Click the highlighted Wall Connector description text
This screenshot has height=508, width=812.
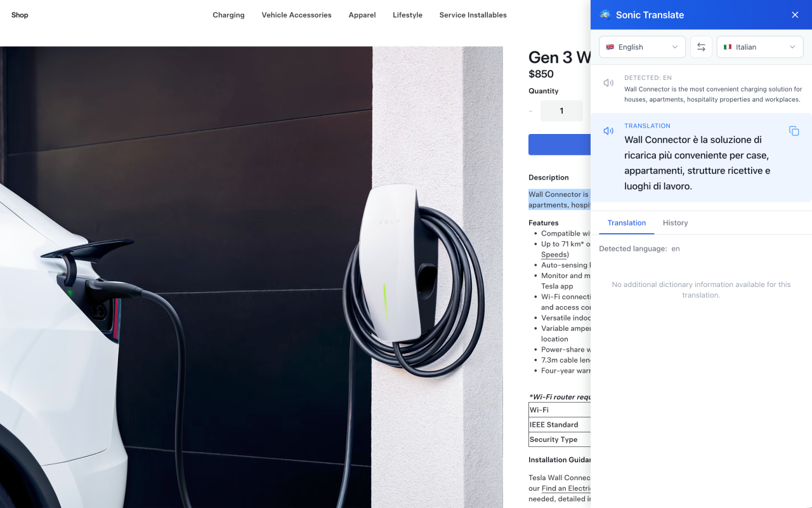(560, 199)
